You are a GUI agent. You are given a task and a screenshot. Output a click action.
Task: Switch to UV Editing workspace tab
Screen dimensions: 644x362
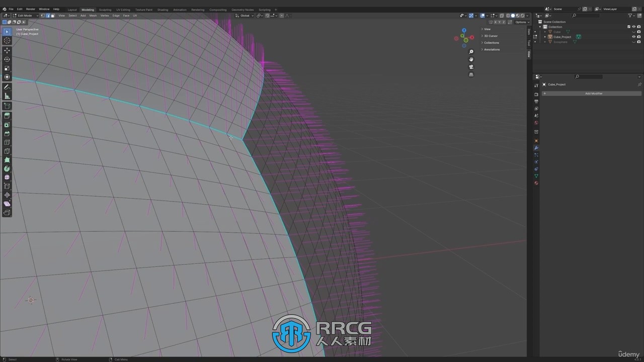click(x=123, y=10)
